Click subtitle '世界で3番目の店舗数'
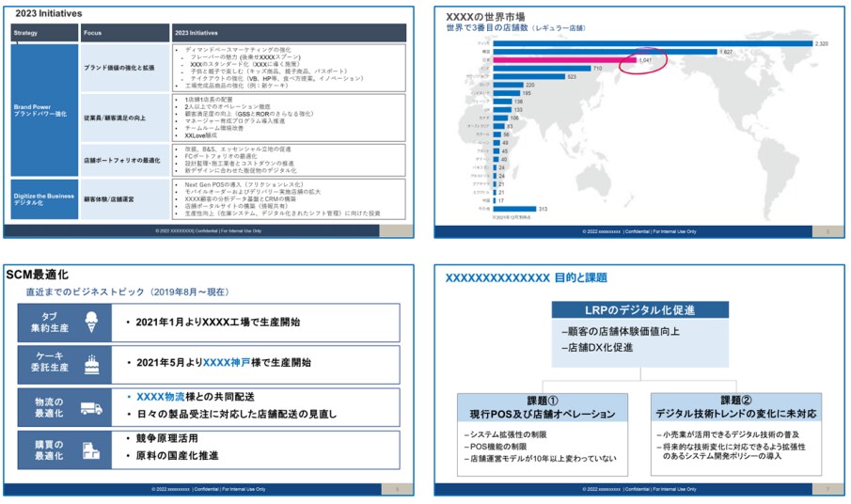This screenshot has height=504, width=851. (x=487, y=27)
